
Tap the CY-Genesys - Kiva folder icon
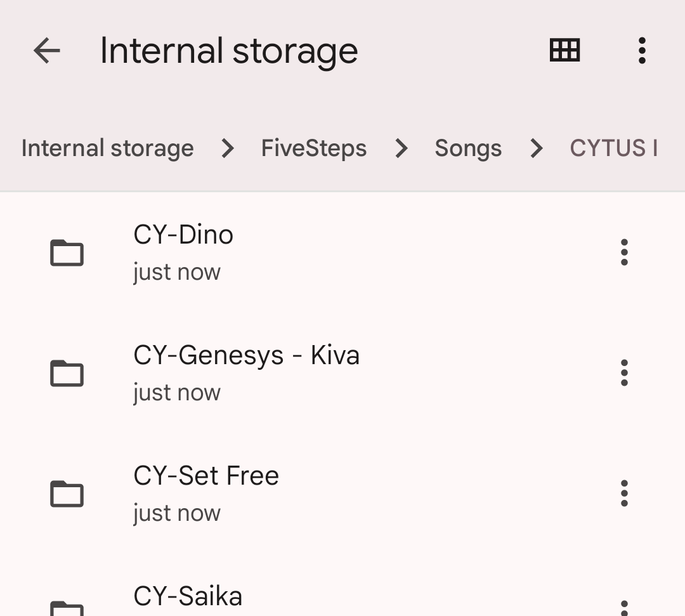click(67, 373)
